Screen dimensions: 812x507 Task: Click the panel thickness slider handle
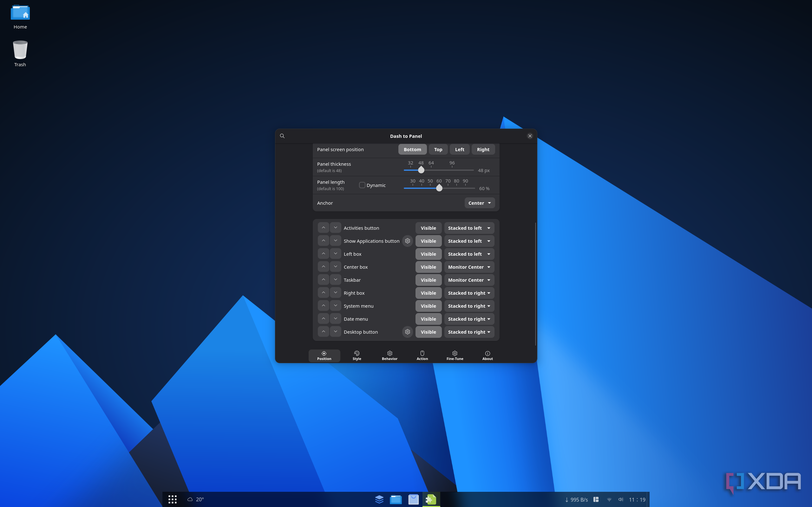coord(421,170)
